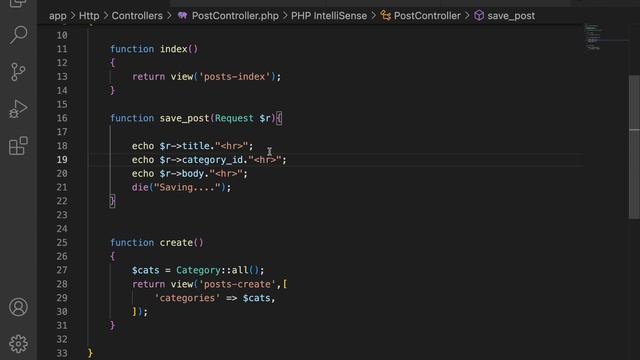Click the PHP file icon in breadcrumb
Screen dimensions: 640x360
(182, 16)
